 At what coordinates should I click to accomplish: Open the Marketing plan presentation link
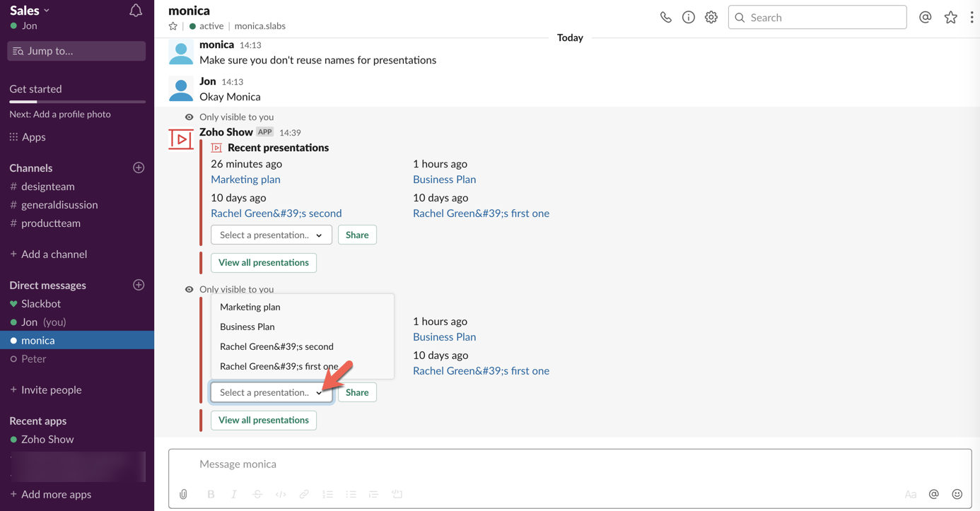click(245, 180)
